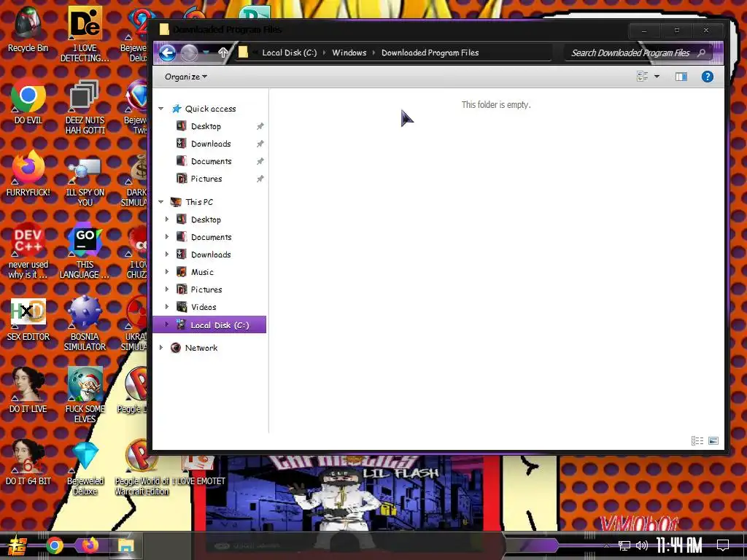The height and width of the screenshot is (560, 747).
Task: Expand Downloads under This PC
Action: tap(167, 254)
